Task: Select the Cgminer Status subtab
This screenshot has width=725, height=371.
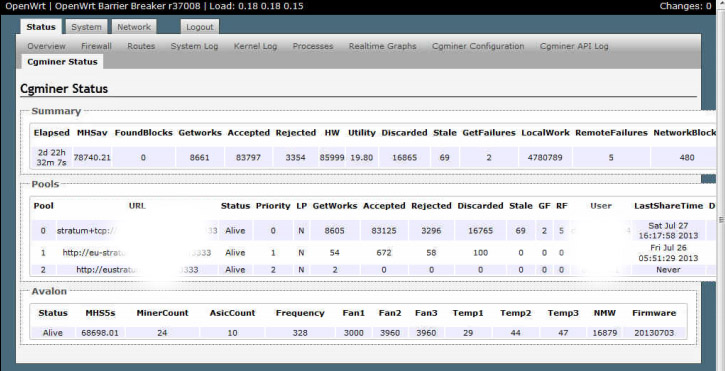Action: click(x=62, y=62)
